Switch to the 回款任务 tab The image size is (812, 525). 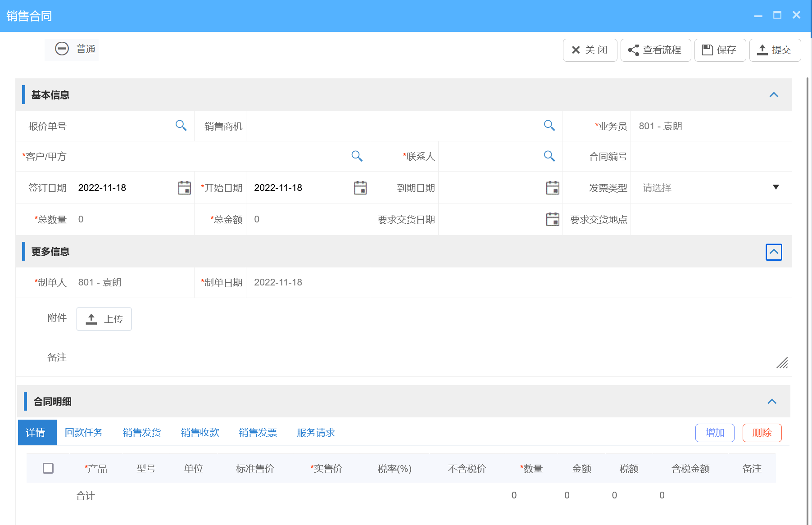[84, 432]
